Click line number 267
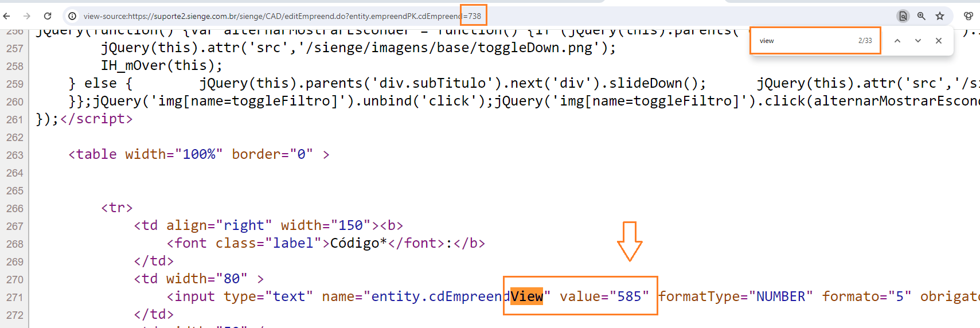The height and width of the screenshot is (328, 980). 15,227
